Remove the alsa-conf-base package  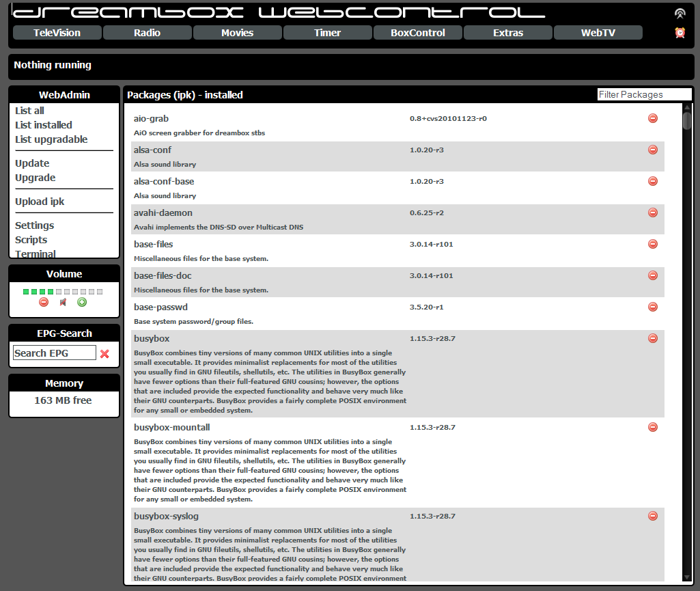coord(653,181)
